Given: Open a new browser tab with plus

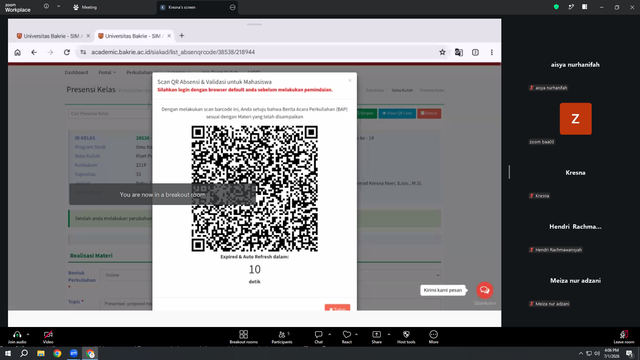Looking at the screenshot, I should tap(182, 36).
